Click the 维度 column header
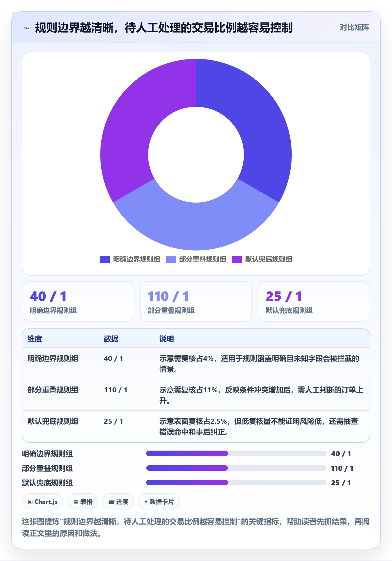This screenshot has height=561, width=392. (35, 339)
